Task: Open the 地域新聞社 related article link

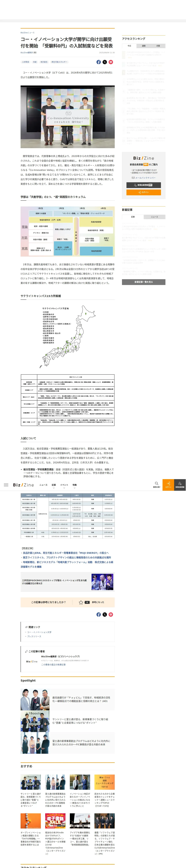Action: (67, 564)
